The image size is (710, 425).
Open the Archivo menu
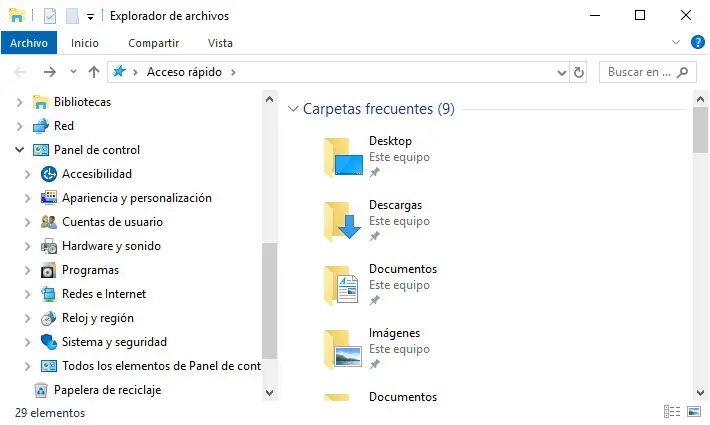tap(29, 43)
